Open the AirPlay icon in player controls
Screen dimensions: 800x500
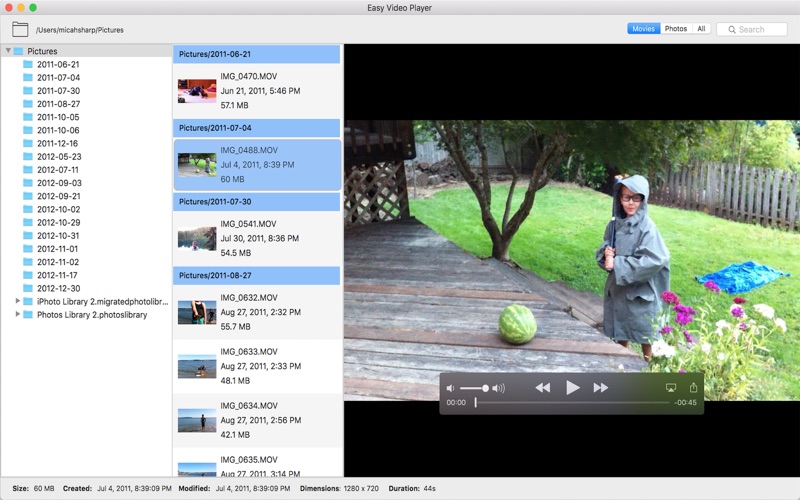click(671, 388)
